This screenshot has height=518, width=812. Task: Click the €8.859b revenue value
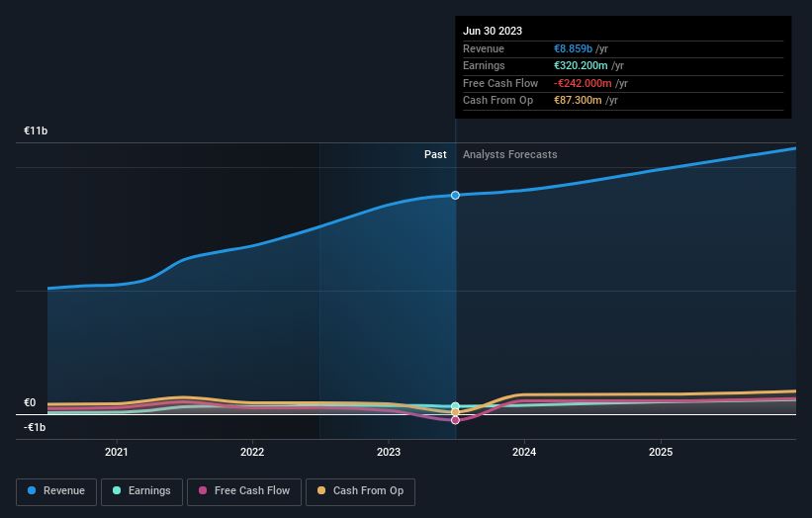pos(573,48)
